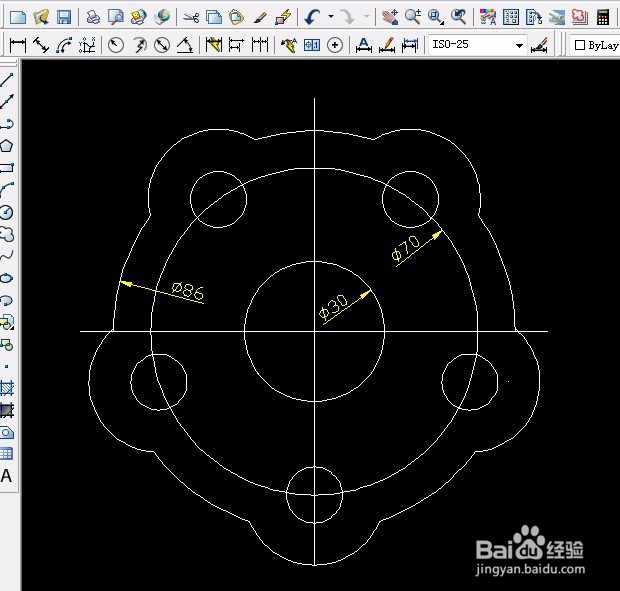Open the ByLayer color dropdown
This screenshot has width=620, height=591.
point(595,45)
